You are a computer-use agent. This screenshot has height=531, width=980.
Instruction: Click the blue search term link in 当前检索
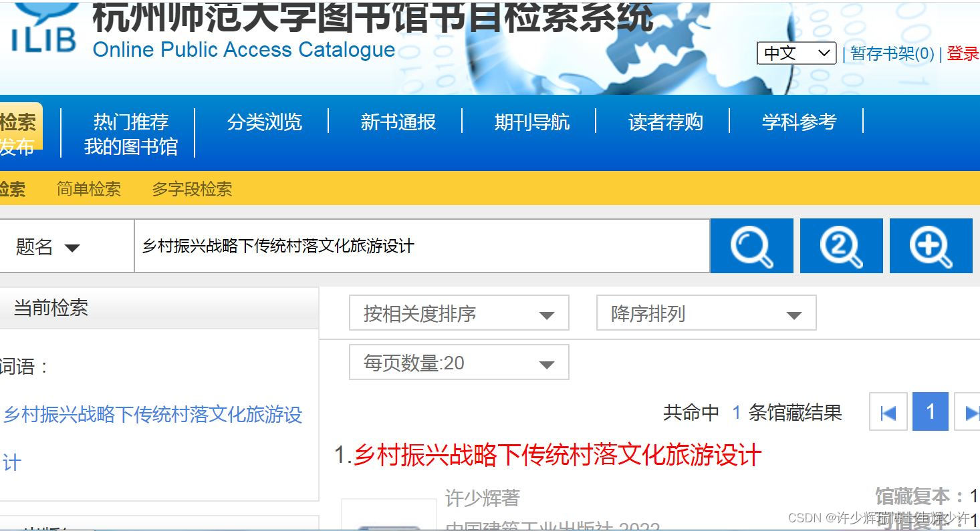point(153,438)
